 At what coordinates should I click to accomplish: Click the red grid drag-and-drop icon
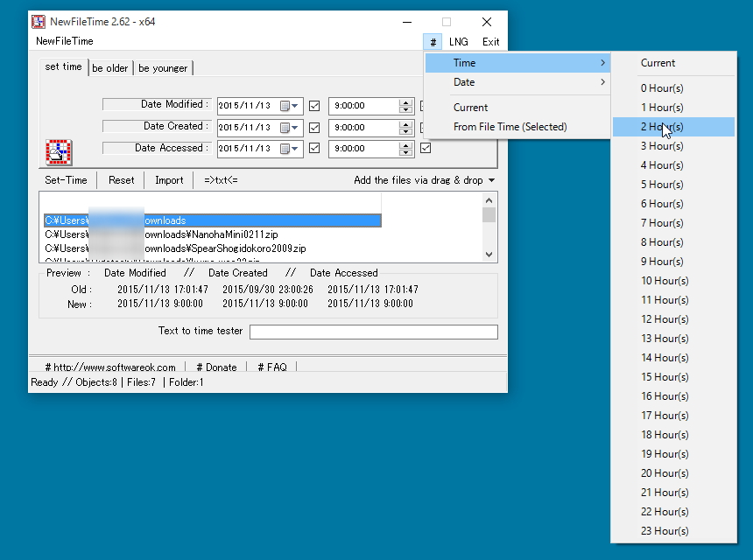point(59,152)
